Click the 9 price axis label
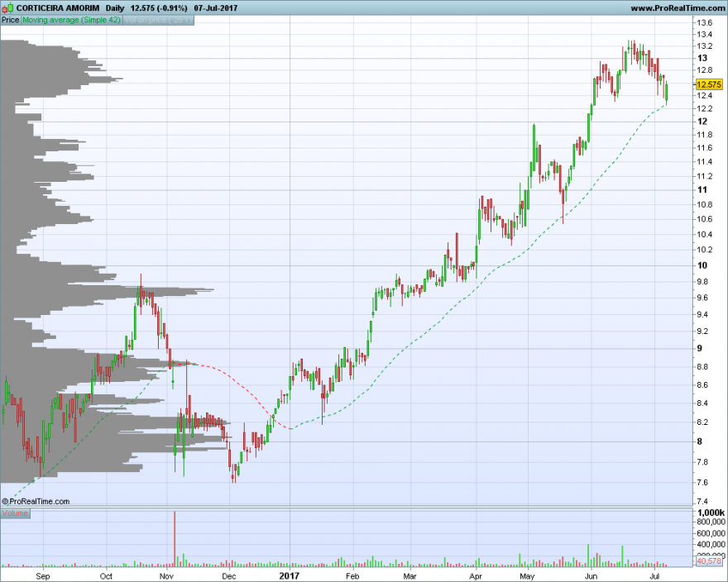 click(700, 349)
